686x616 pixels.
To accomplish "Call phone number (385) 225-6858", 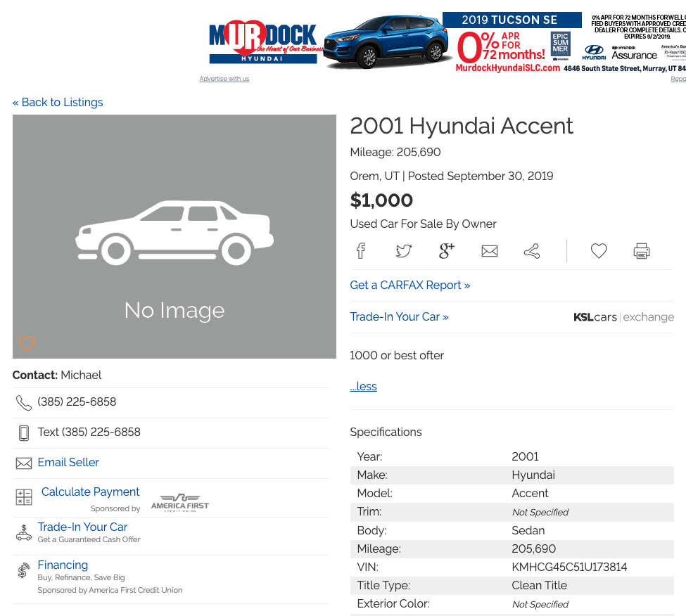I will coord(77,402).
